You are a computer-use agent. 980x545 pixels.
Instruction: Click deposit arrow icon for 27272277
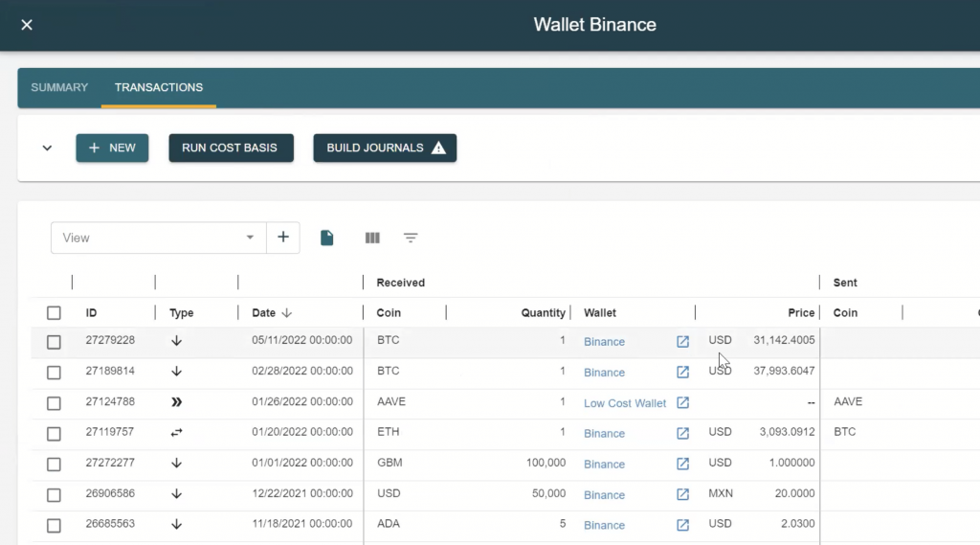point(177,463)
